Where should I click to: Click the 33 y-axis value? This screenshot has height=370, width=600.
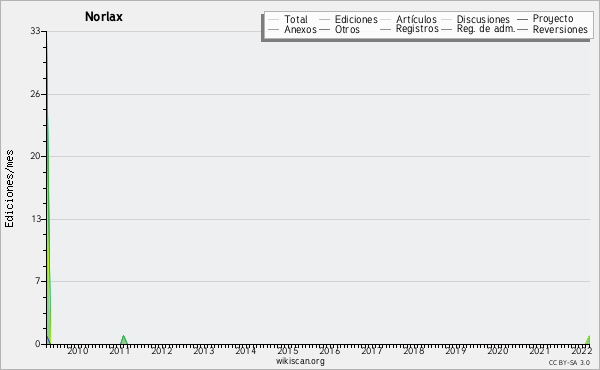pyautogui.click(x=36, y=31)
